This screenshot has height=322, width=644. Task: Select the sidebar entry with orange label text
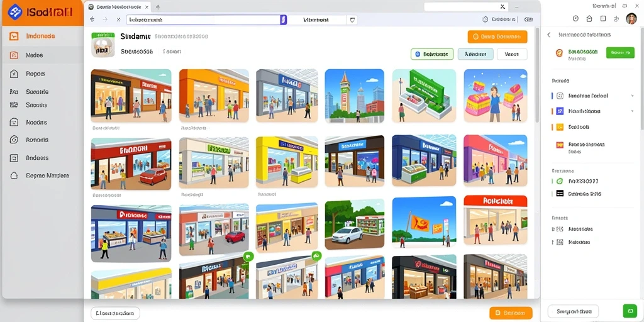[42, 36]
